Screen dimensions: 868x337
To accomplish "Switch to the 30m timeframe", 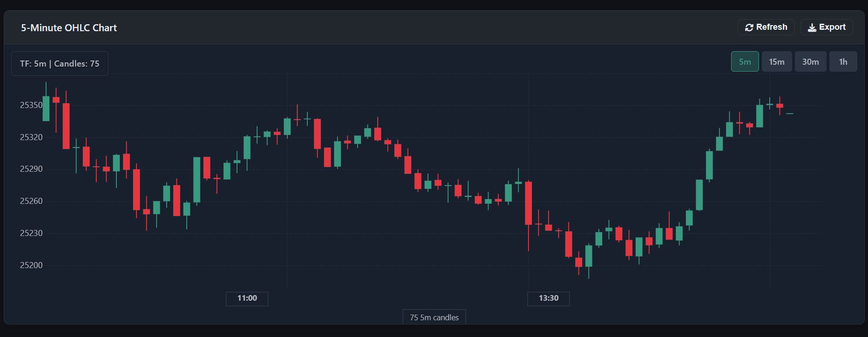I will click(x=810, y=61).
